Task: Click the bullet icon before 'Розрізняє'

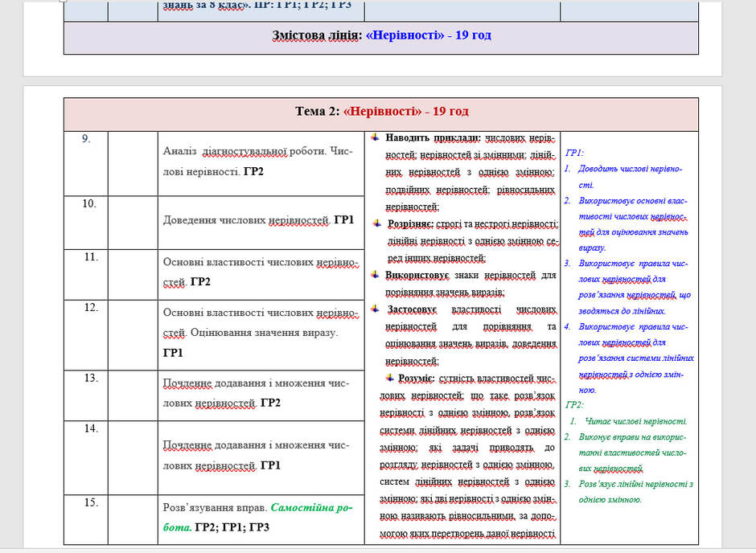Action: pyautogui.click(x=377, y=224)
